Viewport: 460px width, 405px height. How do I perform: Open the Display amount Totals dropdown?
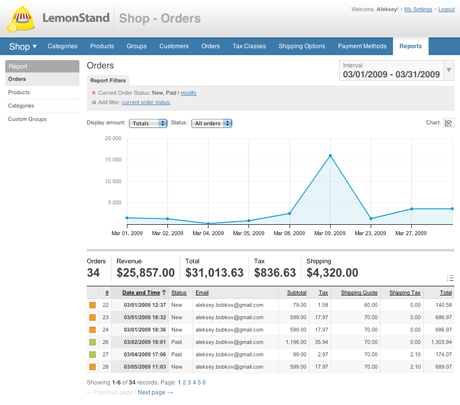click(148, 123)
